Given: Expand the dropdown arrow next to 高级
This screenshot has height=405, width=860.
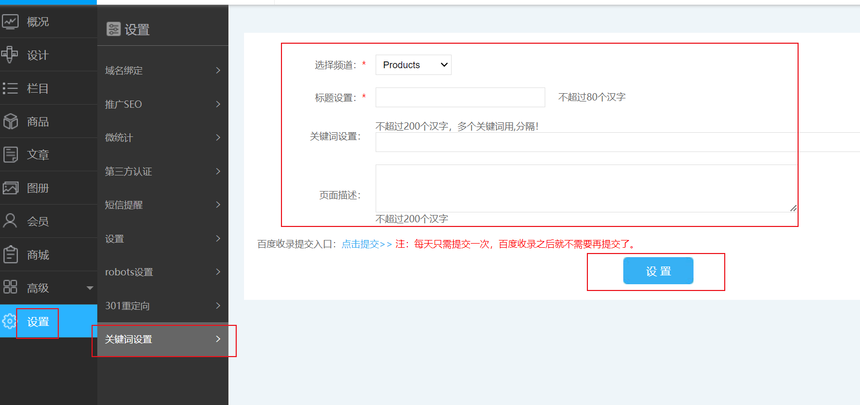Looking at the screenshot, I should 90,288.
